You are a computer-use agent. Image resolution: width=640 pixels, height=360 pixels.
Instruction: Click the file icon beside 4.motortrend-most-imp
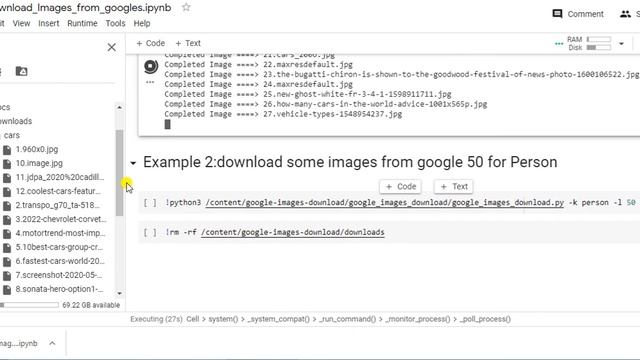7,234
